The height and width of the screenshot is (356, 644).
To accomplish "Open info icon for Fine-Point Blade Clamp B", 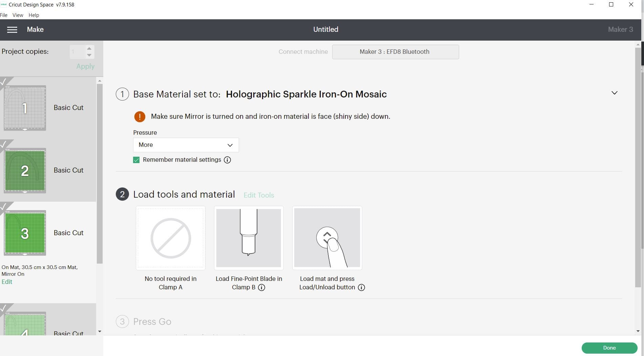I will coord(261,288).
